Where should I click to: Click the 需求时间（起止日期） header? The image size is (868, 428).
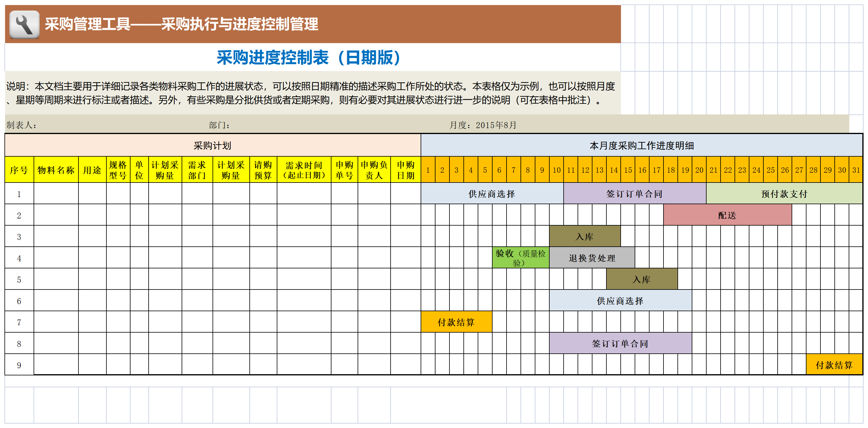pyautogui.click(x=304, y=170)
